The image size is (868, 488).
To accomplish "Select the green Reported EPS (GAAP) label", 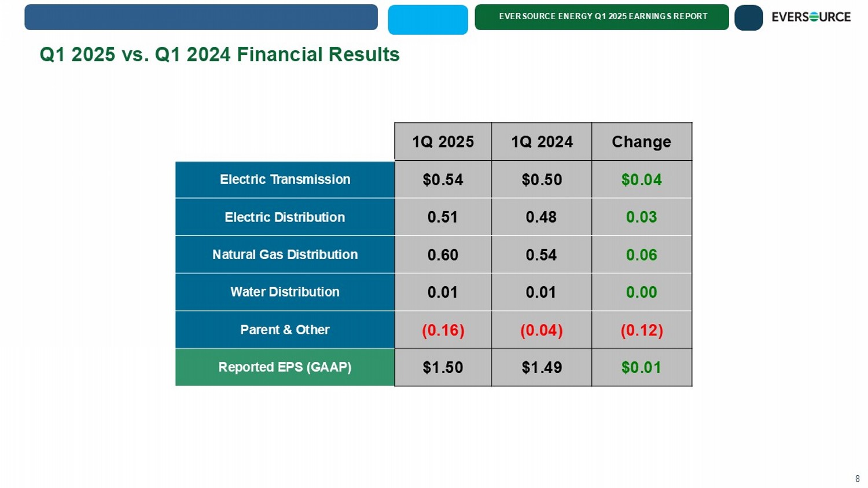I will (285, 367).
